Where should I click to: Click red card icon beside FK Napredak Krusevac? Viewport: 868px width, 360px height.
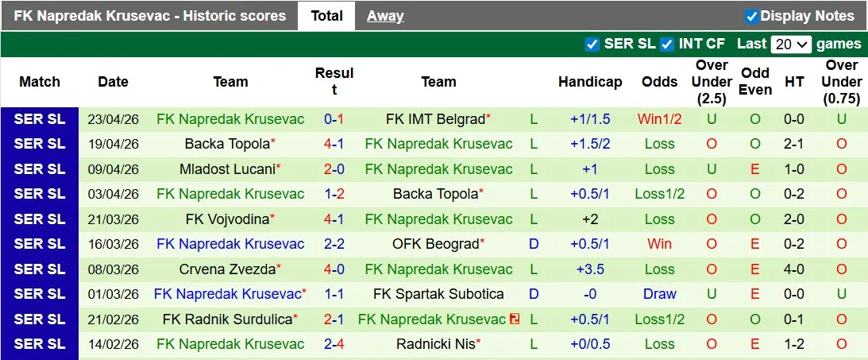pyautogui.click(x=515, y=319)
